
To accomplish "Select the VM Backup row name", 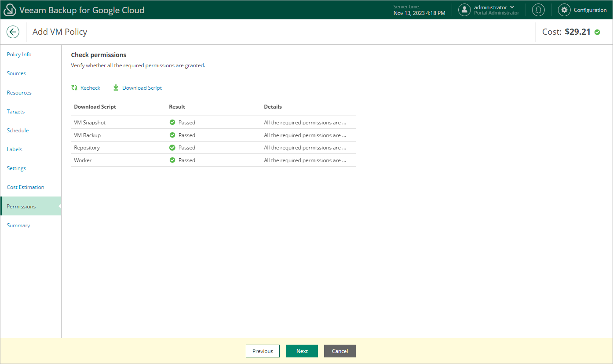I will (x=87, y=135).
